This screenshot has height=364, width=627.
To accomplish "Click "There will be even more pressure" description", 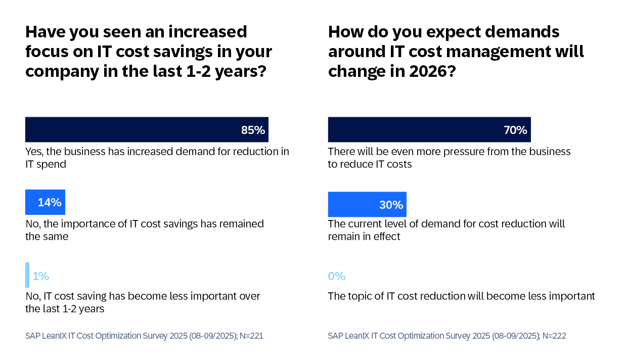I will [x=449, y=157].
